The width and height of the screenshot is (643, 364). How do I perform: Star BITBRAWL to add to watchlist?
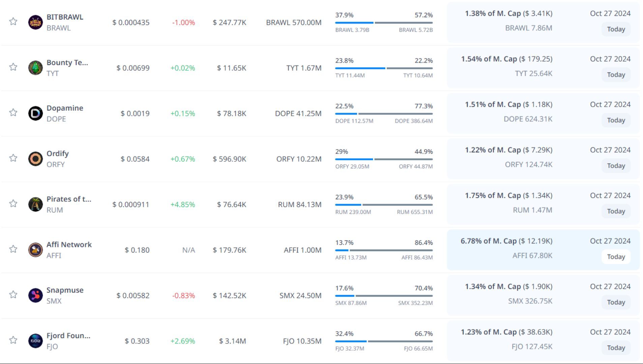pos(13,22)
